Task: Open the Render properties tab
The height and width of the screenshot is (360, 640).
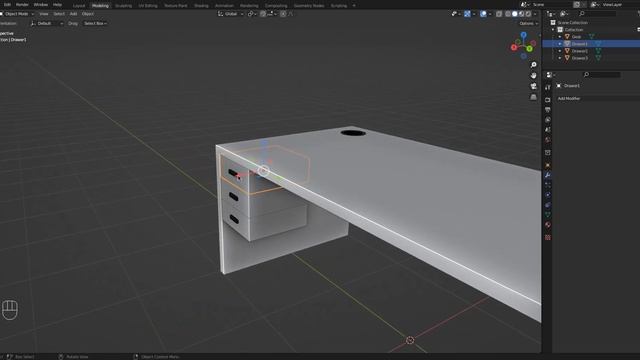Action: pos(548,100)
